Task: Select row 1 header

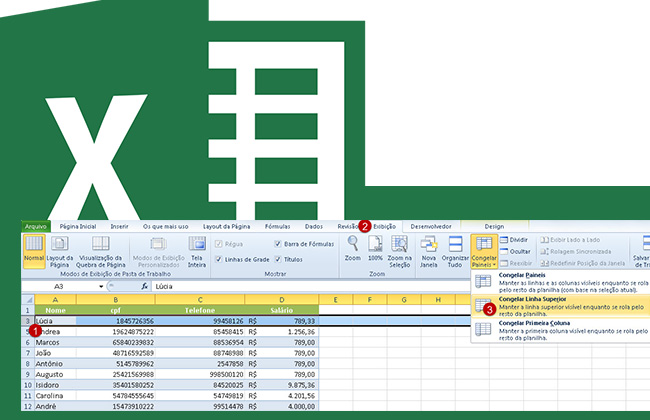Action: [x=28, y=310]
